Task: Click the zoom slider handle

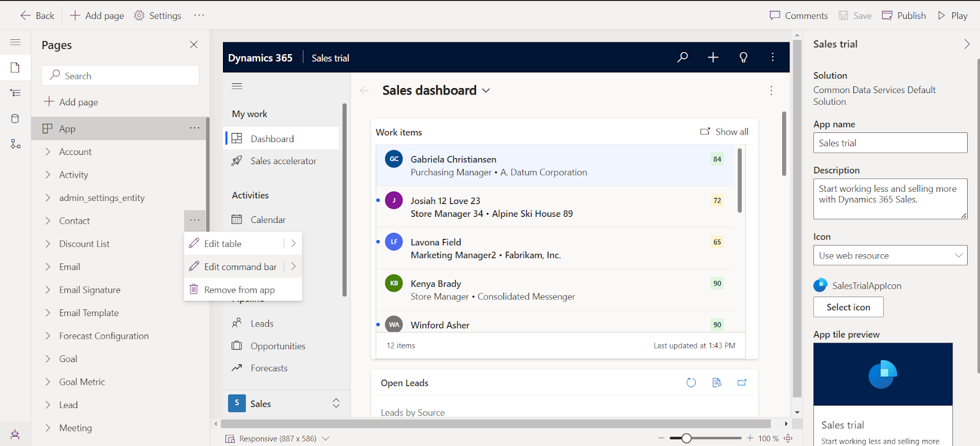Action: click(687, 438)
